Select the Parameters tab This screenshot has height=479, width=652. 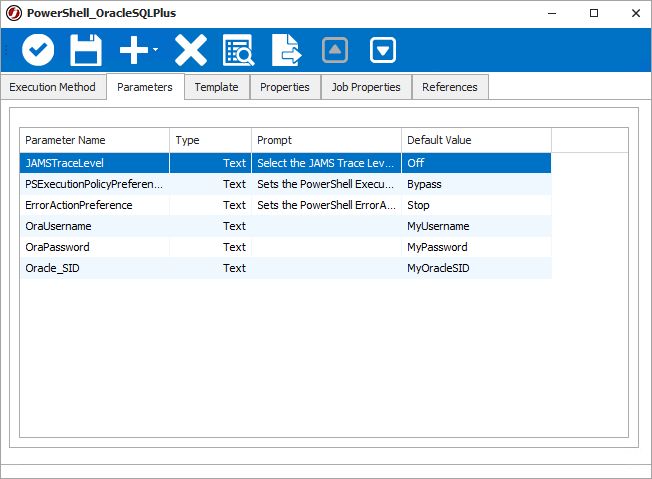pos(145,87)
